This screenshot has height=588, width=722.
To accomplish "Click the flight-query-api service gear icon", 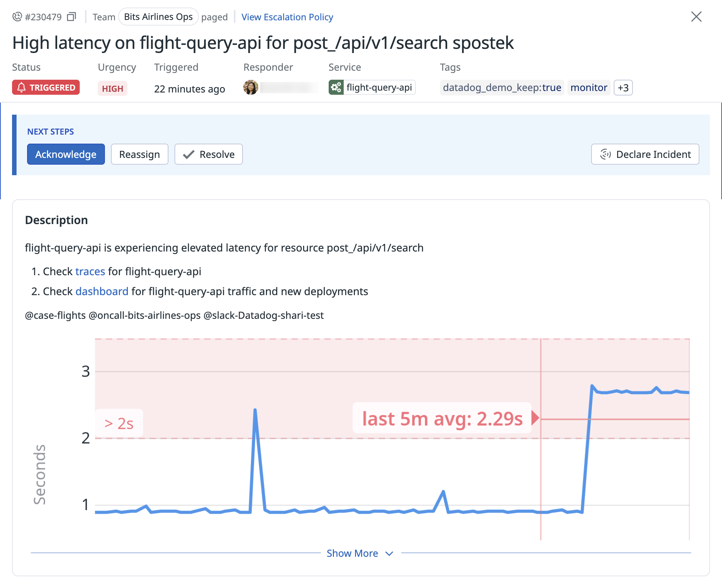I will click(x=336, y=88).
